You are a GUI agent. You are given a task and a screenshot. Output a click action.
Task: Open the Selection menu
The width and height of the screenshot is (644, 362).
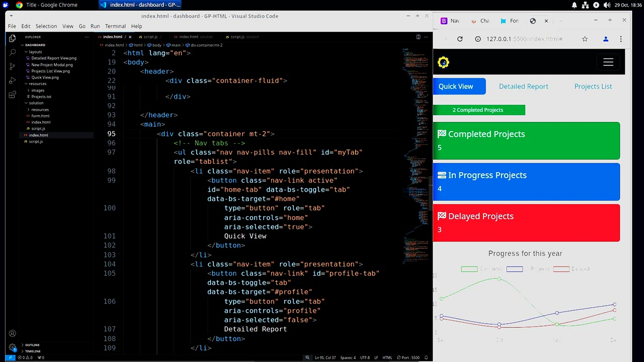[46, 26]
